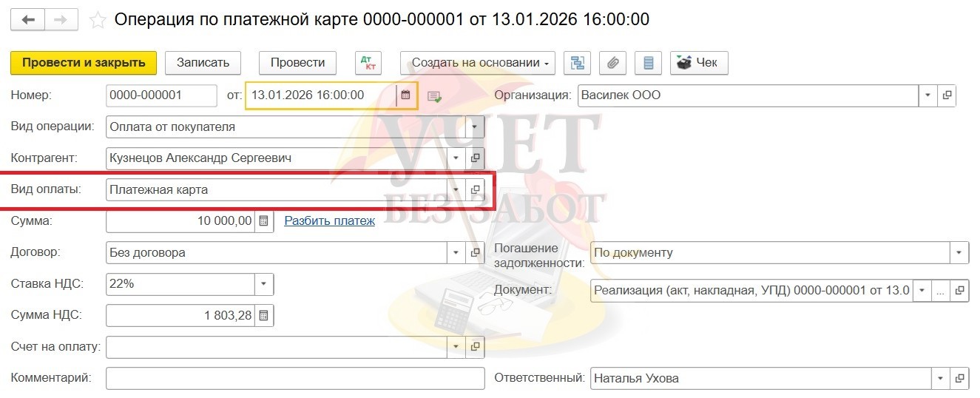Open attached files paperclip icon

[x=612, y=63]
